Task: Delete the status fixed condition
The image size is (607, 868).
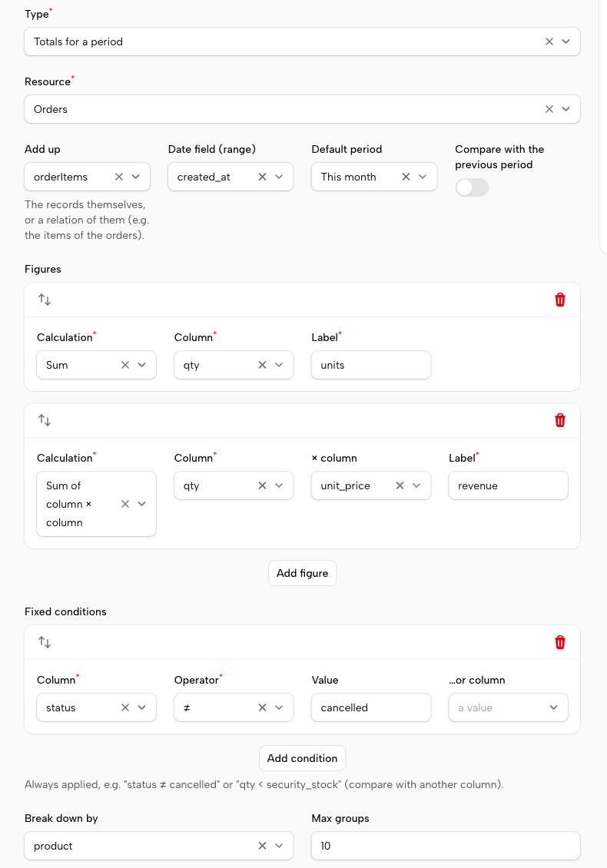Action: 560,642
